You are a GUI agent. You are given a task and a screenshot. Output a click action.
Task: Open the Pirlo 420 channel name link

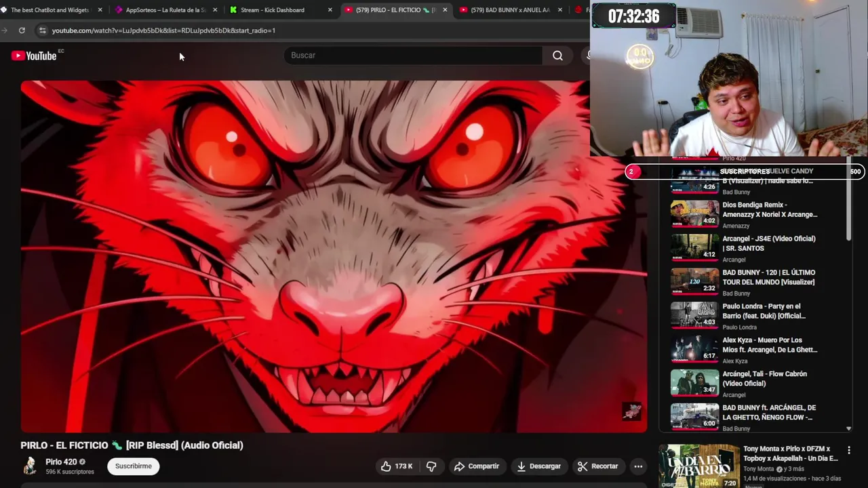pos(61,462)
